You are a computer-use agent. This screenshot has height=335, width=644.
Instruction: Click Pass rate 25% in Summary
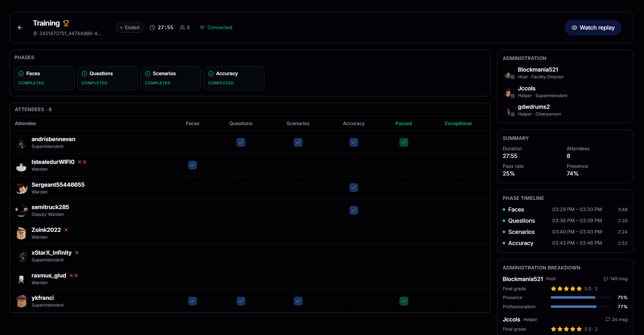click(513, 170)
